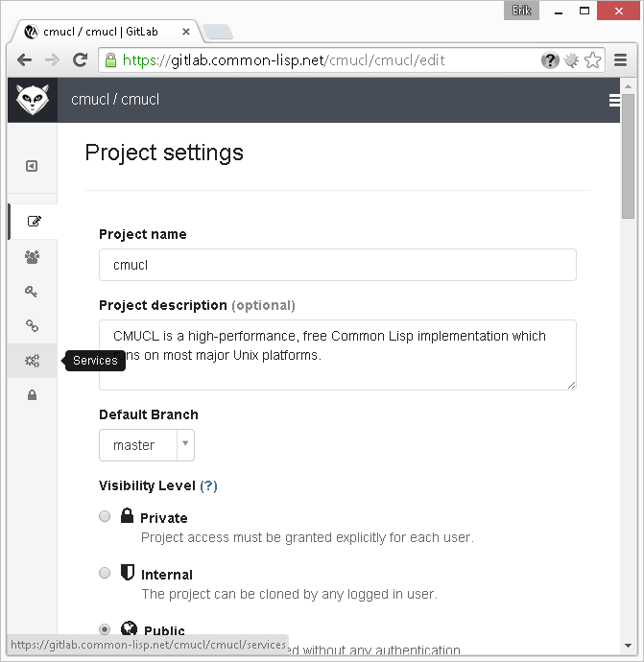Viewport: 644px width, 662px height.
Task: Expand the Default Branch master dropdown
Action: [x=147, y=445]
